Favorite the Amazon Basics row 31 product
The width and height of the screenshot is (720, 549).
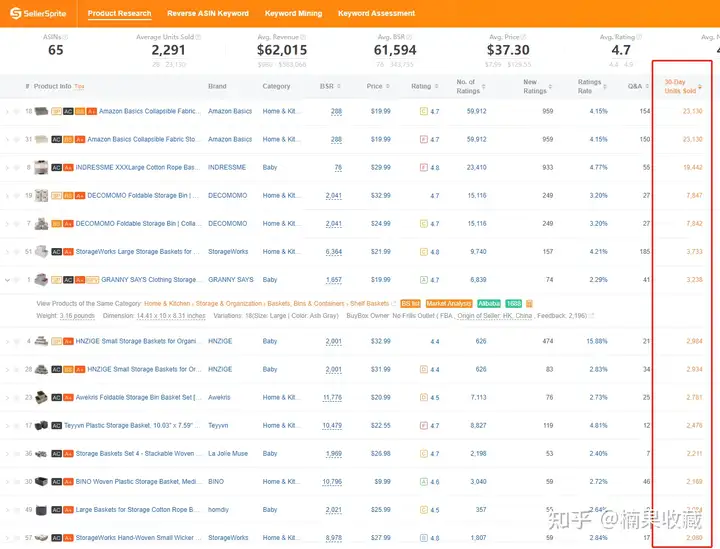click(17, 139)
